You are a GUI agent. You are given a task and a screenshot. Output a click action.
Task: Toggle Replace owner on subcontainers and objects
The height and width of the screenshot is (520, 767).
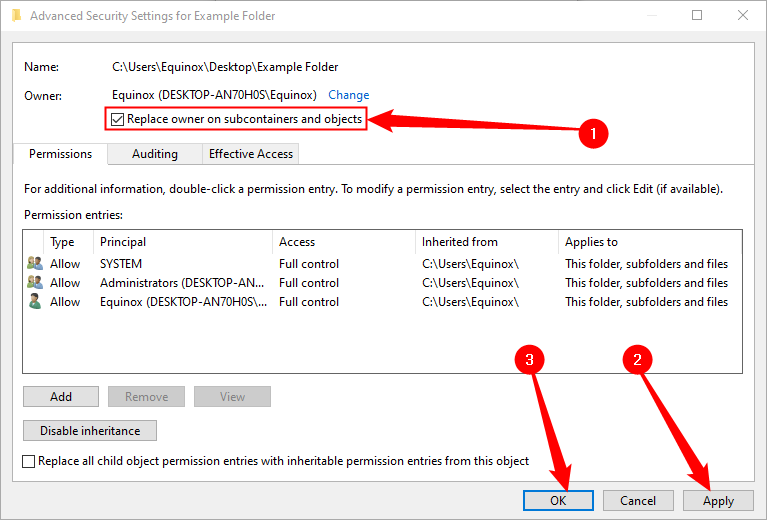tap(119, 120)
